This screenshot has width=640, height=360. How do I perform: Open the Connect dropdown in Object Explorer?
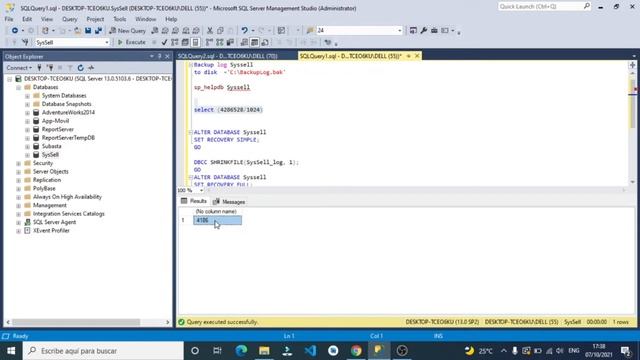(19, 68)
